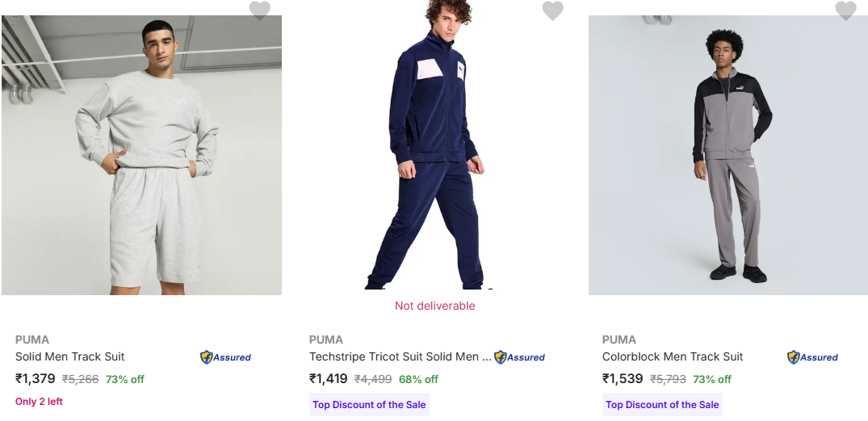Open Techstripe Tricot Suit Solid Men link

pyautogui.click(x=400, y=356)
